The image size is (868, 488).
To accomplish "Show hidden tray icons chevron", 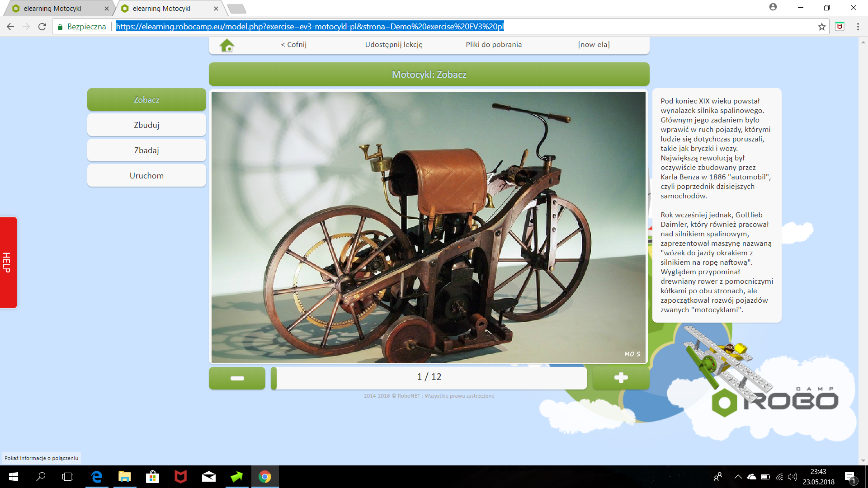I will coord(738,477).
